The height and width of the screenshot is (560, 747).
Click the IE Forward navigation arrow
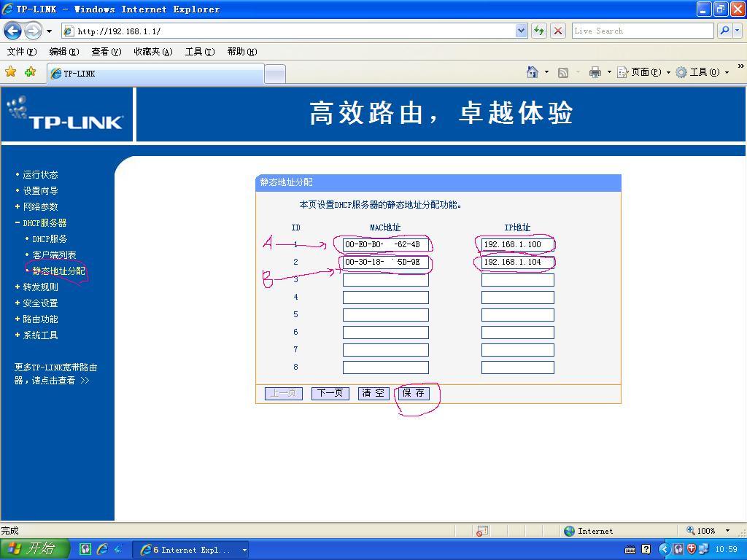click(x=32, y=31)
